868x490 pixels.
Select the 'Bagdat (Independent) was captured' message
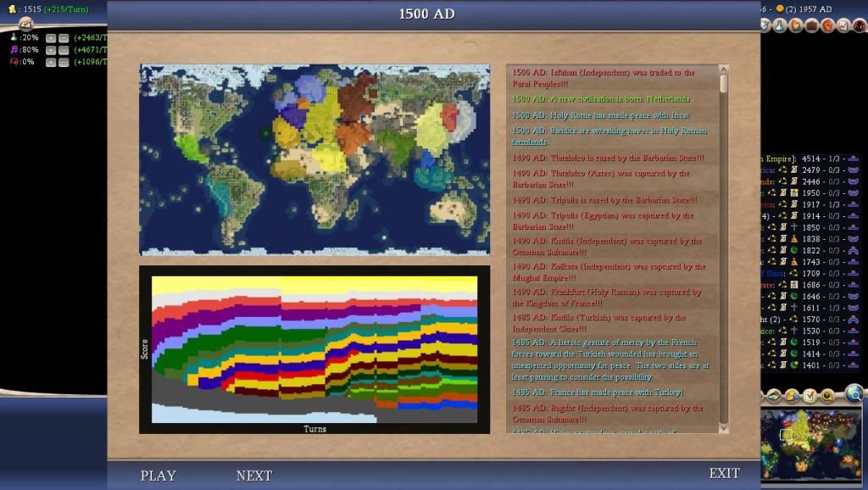(x=608, y=414)
